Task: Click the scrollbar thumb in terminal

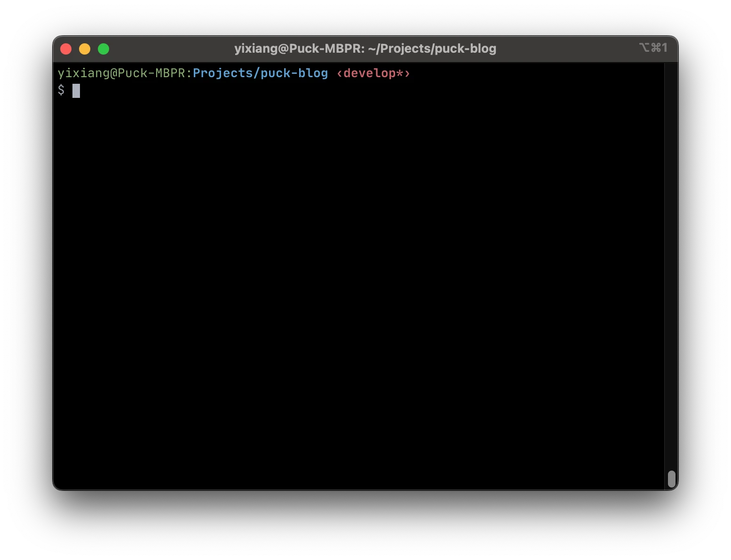Action: point(672,479)
